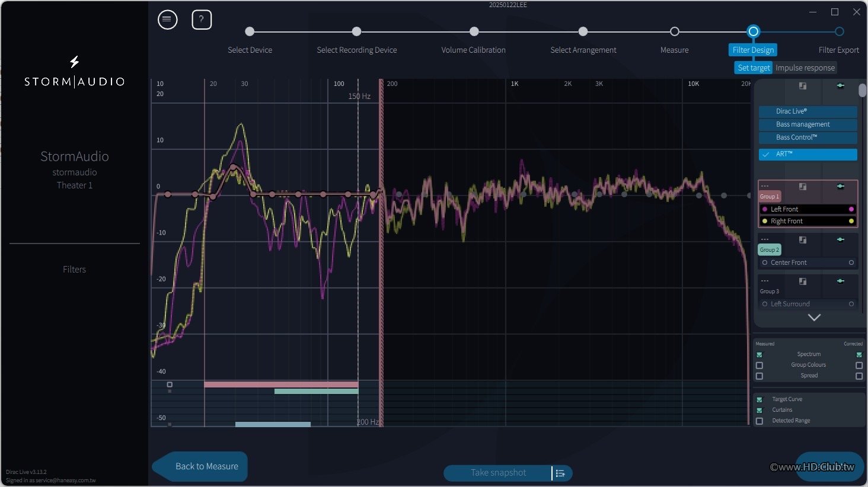Open the snapshot list icon
Image resolution: width=868 pixels, height=487 pixels.
coord(561,473)
